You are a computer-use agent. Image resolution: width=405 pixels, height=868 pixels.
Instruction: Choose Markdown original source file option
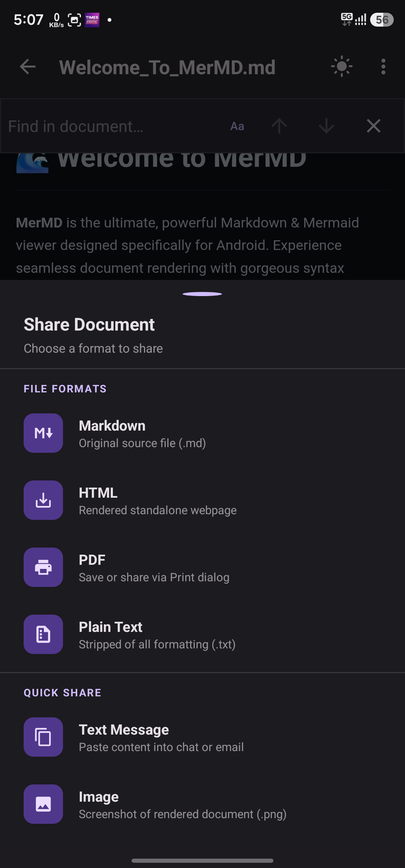tap(202, 433)
